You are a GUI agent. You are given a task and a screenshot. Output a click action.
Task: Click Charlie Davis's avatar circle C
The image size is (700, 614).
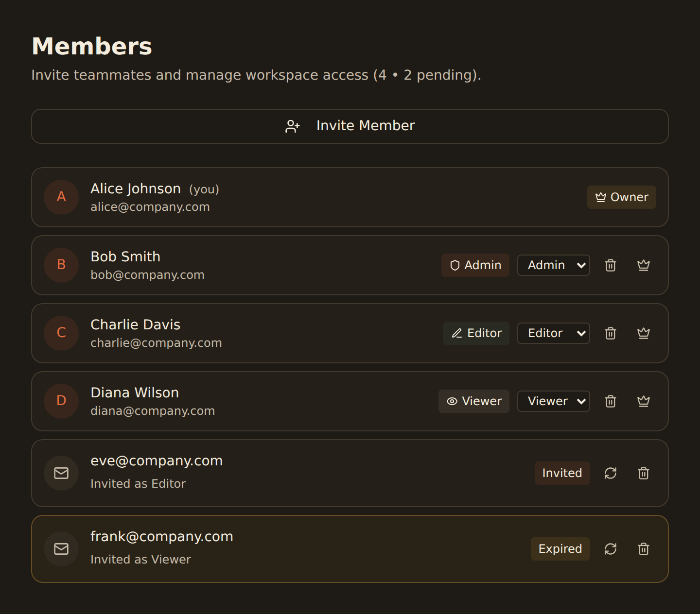(61, 333)
